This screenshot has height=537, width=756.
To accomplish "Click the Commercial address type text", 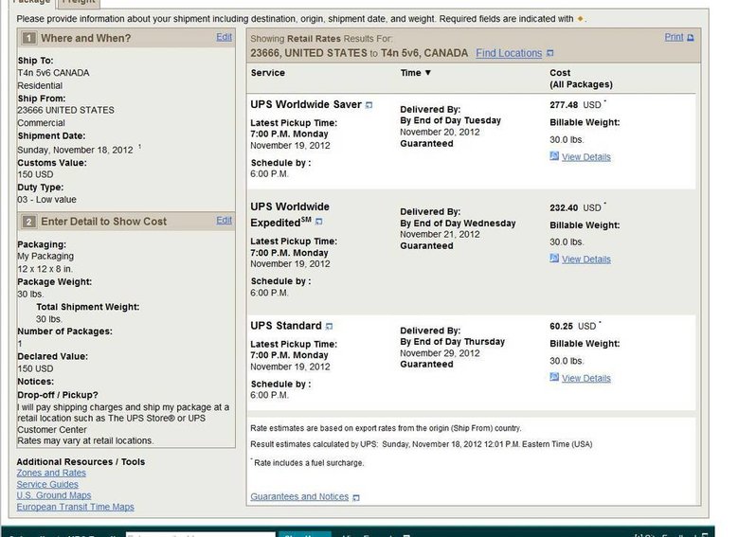I will click(41, 123).
